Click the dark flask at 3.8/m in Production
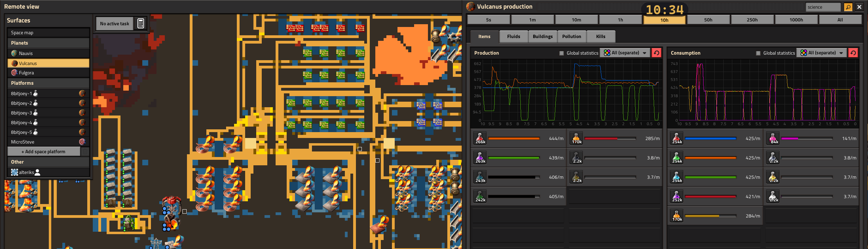The height and width of the screenshot is (249, 868). tap(577, 158)
